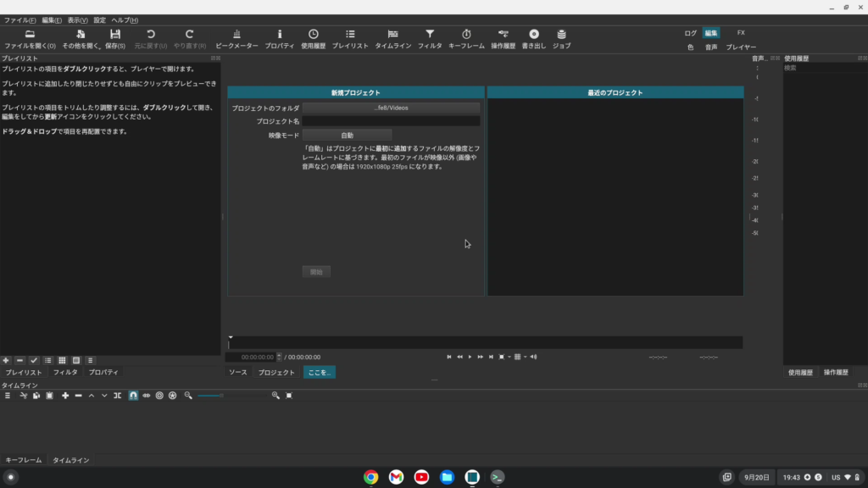Overwrite clip using timeline down-chevron icon
868x488 pixels.
pos(104,396)
